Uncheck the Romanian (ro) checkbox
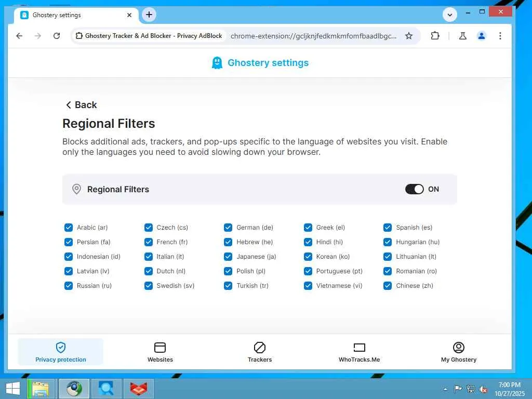Image resolution: width=532 pixels, height=399 pixels. click(x=388, y=271)
